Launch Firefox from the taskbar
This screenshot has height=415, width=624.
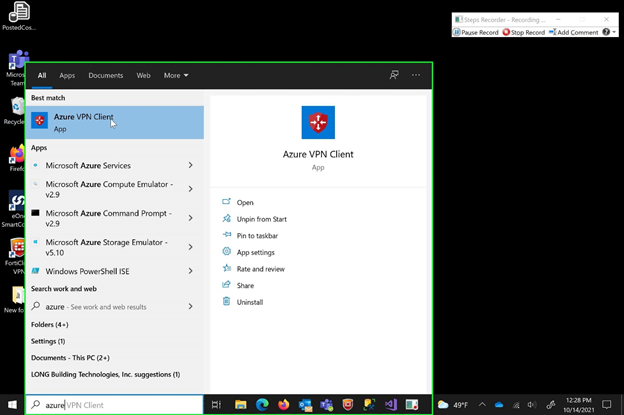283,405
